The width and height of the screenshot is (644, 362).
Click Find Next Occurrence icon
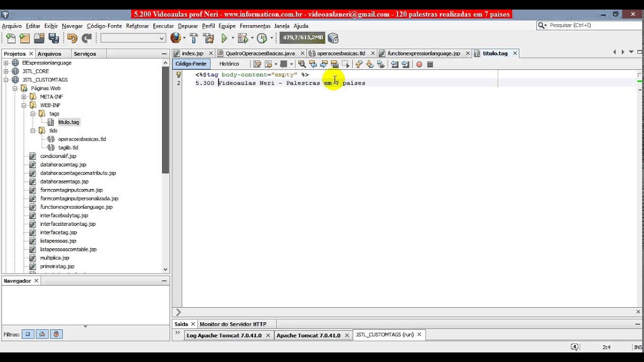(324, 64)
